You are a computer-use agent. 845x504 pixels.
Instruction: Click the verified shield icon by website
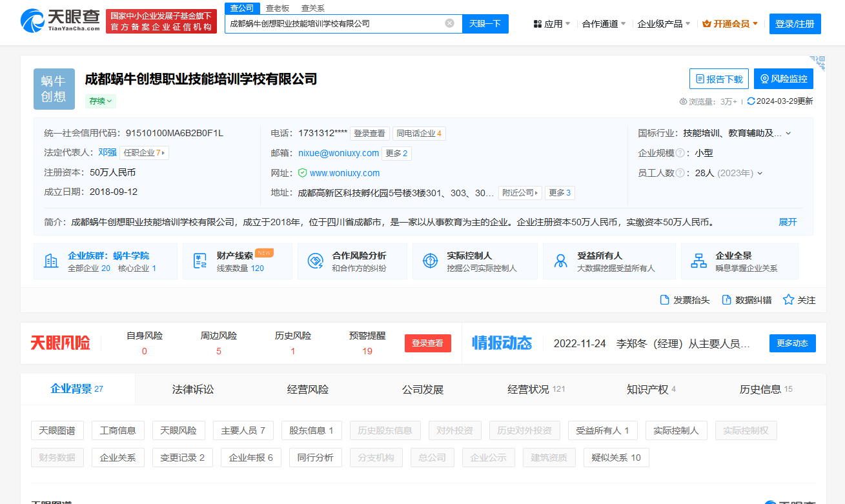click(302, 173)
